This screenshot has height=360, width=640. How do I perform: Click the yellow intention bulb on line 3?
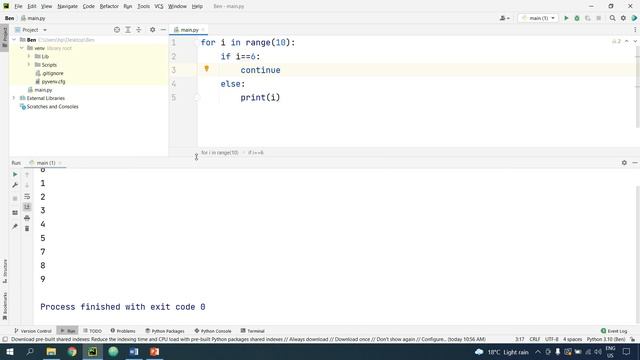pyautogui.click(x=207, y=69)
